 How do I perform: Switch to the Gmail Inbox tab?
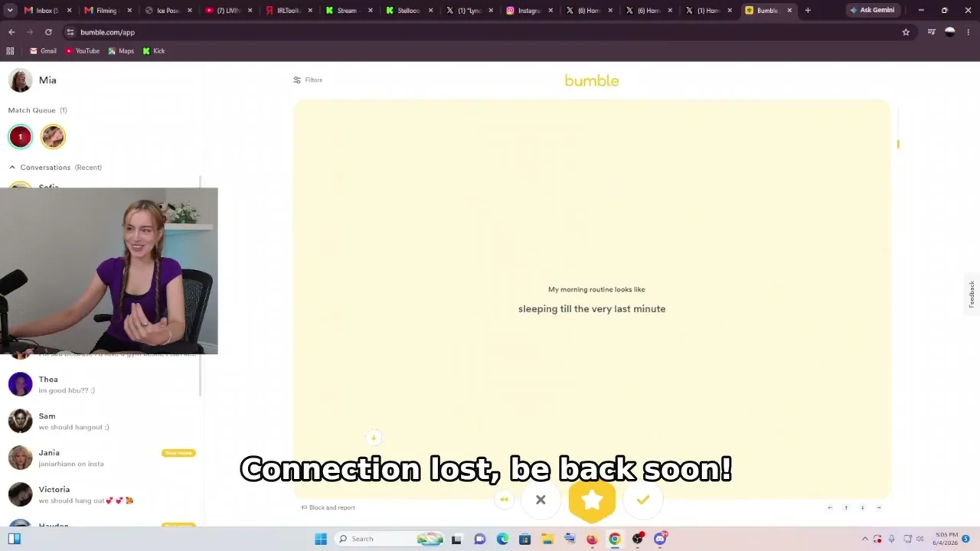coord(47,11)
